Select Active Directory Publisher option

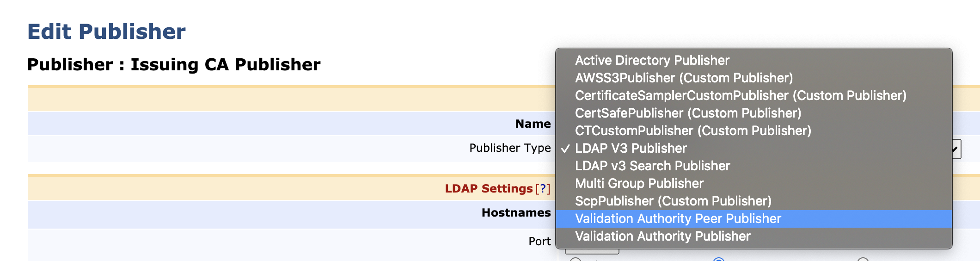pos(652,61)
